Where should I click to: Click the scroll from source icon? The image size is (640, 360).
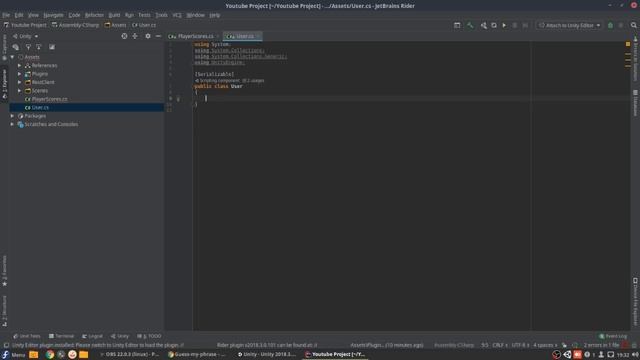coord(124,36)
